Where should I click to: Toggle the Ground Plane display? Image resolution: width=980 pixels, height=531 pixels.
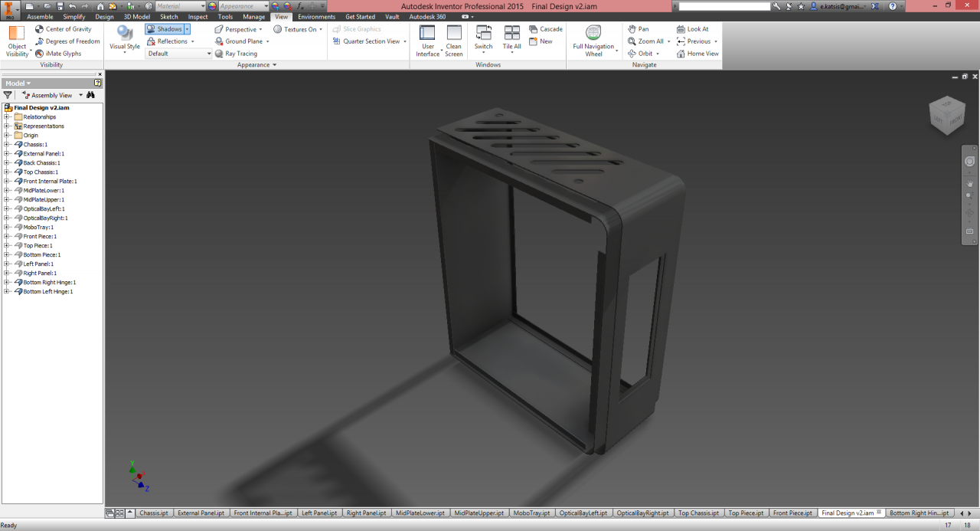(x=239, y=41)
